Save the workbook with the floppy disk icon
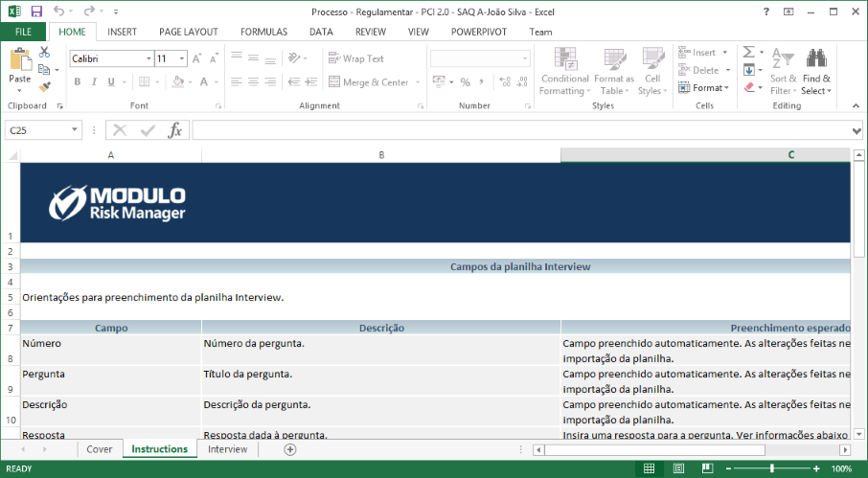Image resolution: width=868 pixels, height=478 pixels. coord(36,11)
